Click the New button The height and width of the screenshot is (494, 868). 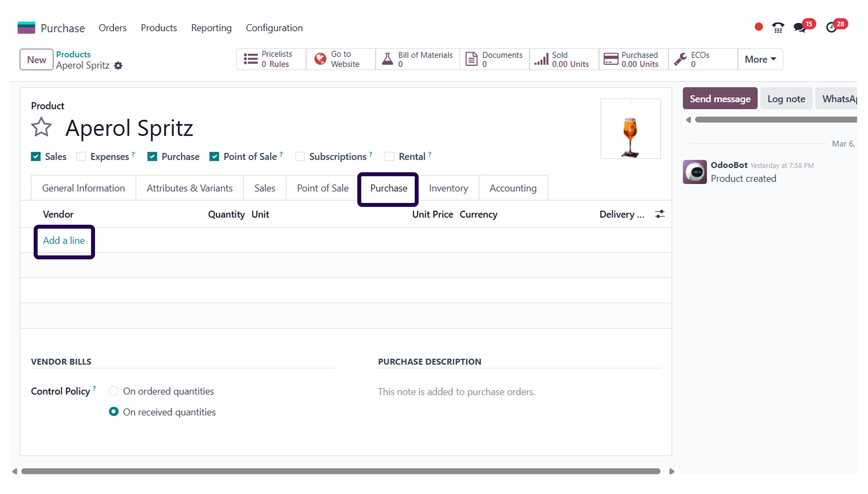(x=36, y=59)
